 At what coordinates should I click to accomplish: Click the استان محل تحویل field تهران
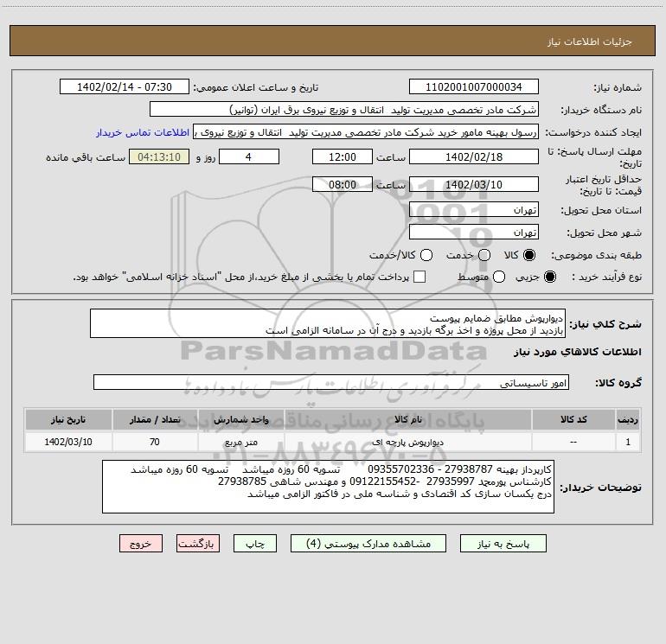click(x=474, y=209)
